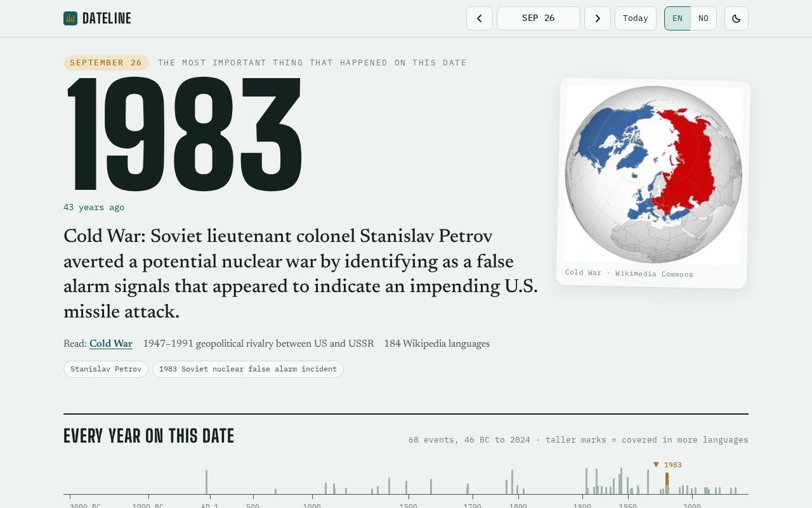Click the large 1983 year heading

point(184,135)
